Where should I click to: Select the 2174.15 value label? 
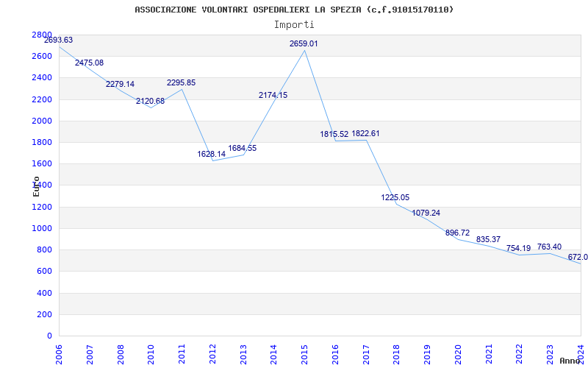point(273,96)
